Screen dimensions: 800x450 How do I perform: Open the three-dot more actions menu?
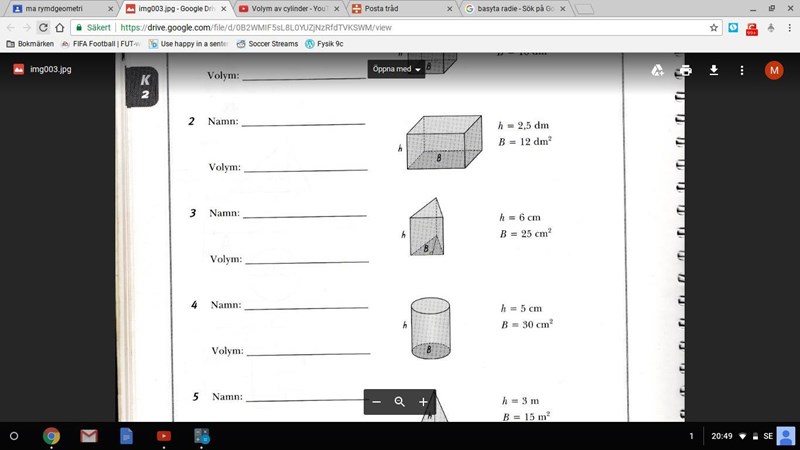coord(741,70)
